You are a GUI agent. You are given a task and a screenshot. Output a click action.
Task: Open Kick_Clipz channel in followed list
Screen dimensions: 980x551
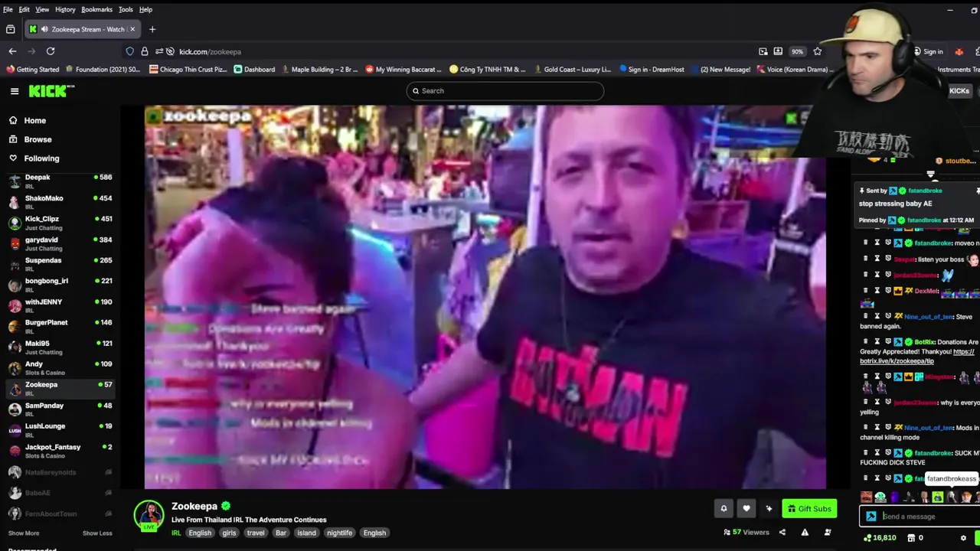(60, 223)
